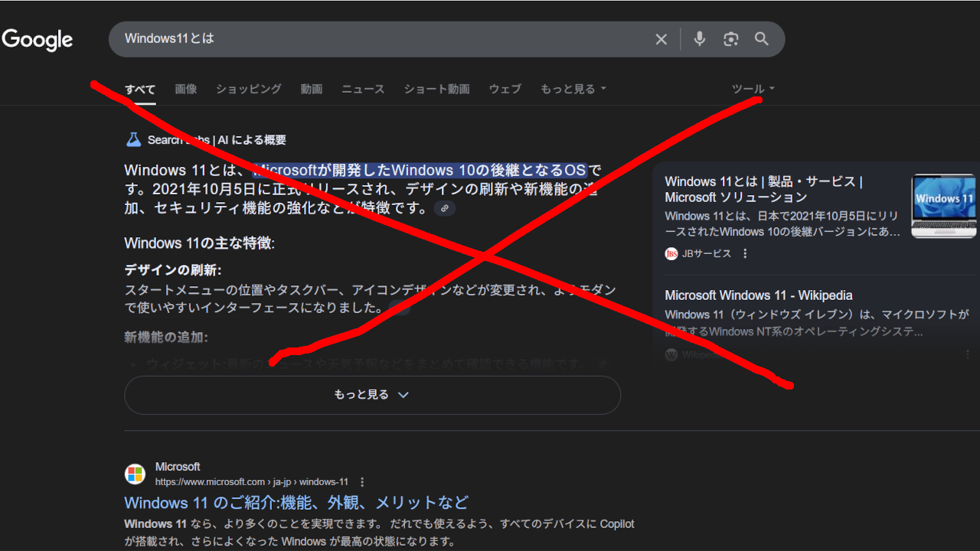Image resolution: width=980 pixels, height=551 pixels.
Task: Open the ショッピング tab
Action: 249,89
